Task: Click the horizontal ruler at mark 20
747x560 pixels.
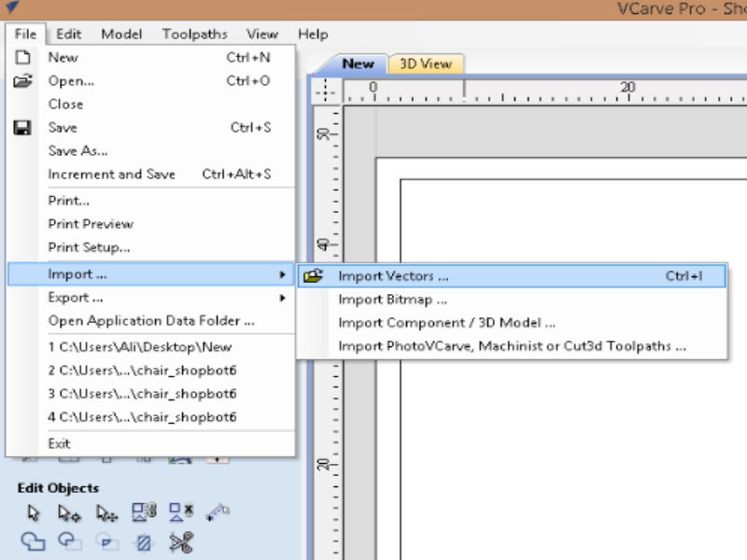Action: click(627, 90)
